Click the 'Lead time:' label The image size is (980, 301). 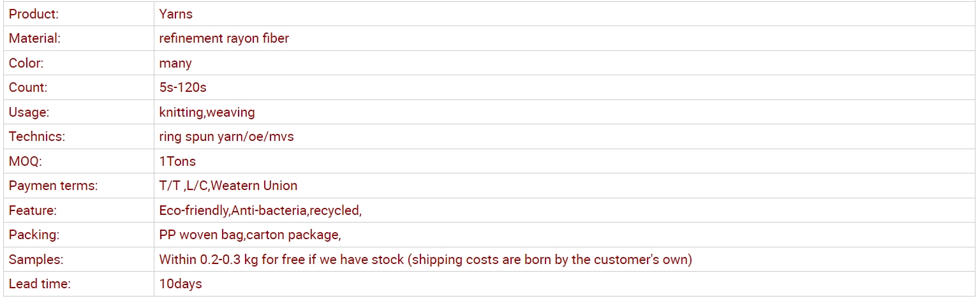point(40,284)
